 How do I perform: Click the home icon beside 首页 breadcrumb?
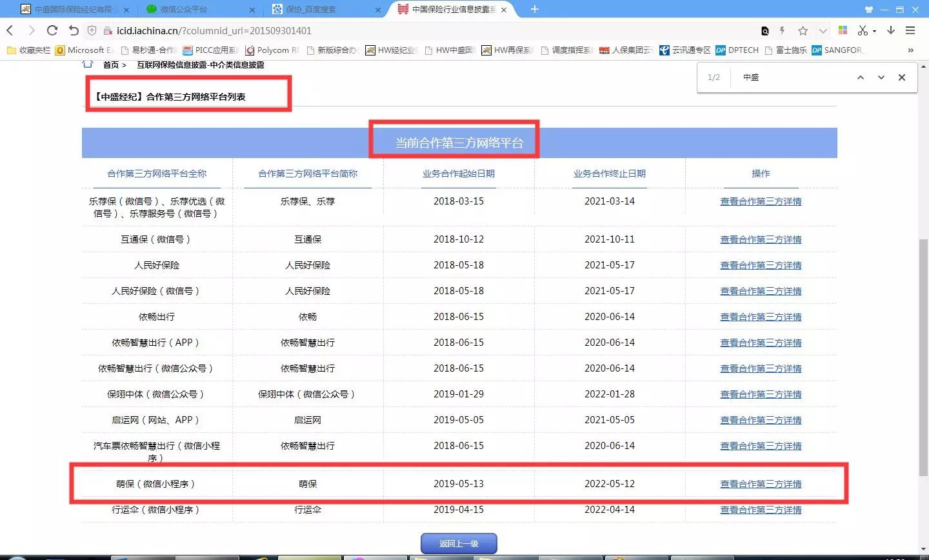pos(88,65)
